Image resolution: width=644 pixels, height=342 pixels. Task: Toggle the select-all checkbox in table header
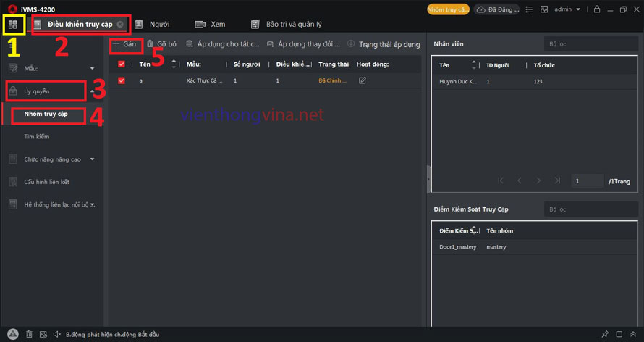coord(122,64)
